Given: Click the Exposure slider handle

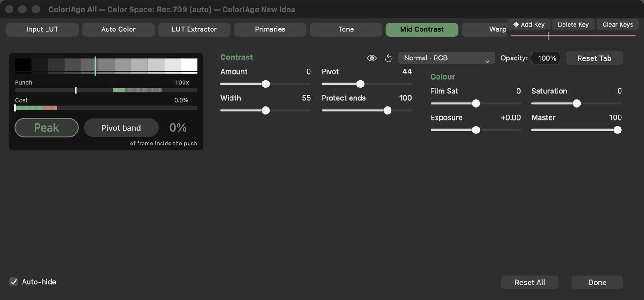Looking at the screenshot, I should [x=476, y=130].
